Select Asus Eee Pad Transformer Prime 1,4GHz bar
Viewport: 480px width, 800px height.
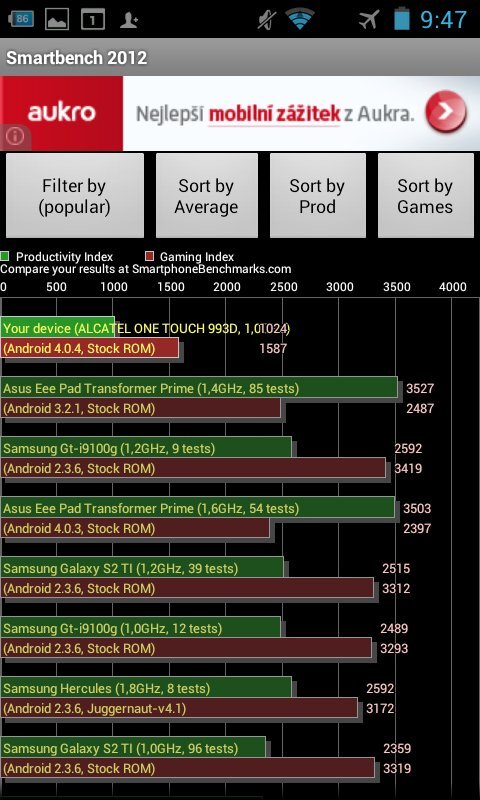pyautogui.click(x=199, y=388)
